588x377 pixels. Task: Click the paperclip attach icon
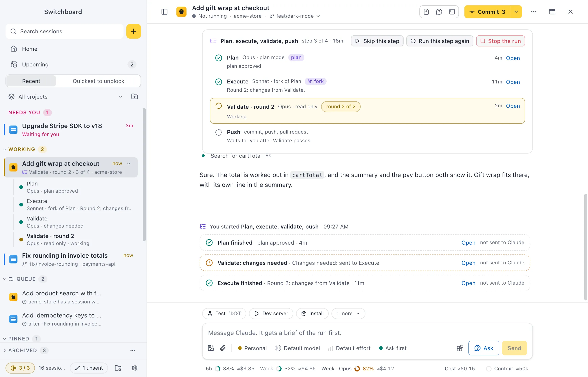click(x=223, y=348)
